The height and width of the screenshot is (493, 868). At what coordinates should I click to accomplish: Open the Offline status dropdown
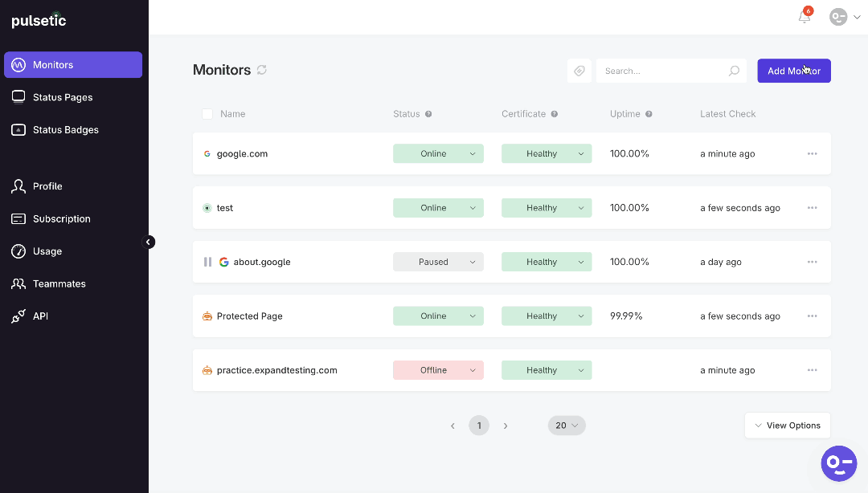click(438, 370)
